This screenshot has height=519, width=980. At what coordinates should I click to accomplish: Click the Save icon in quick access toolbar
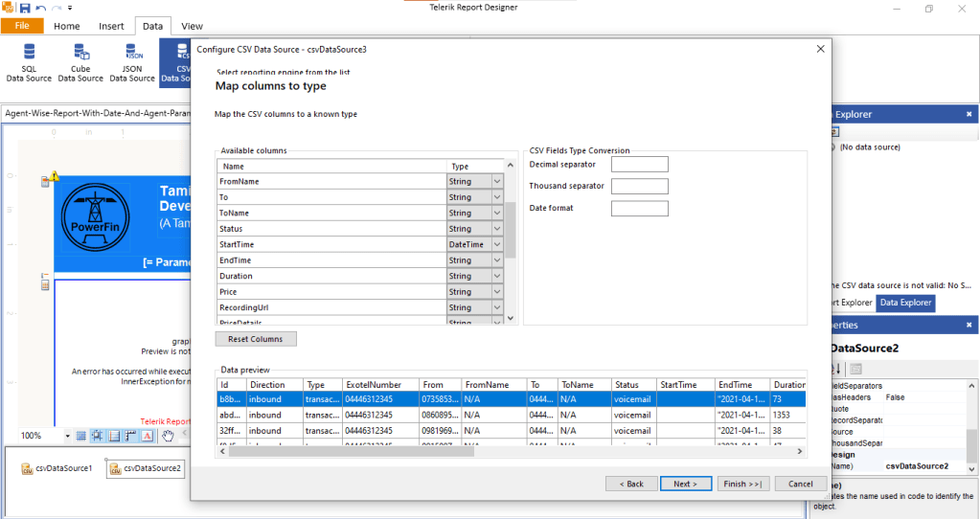(x=26, y=8)
